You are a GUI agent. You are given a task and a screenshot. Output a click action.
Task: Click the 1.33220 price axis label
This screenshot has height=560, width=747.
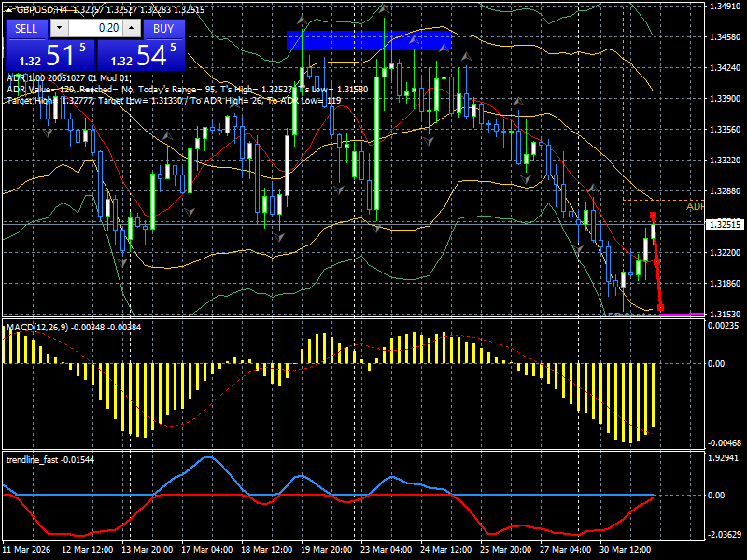725,160
